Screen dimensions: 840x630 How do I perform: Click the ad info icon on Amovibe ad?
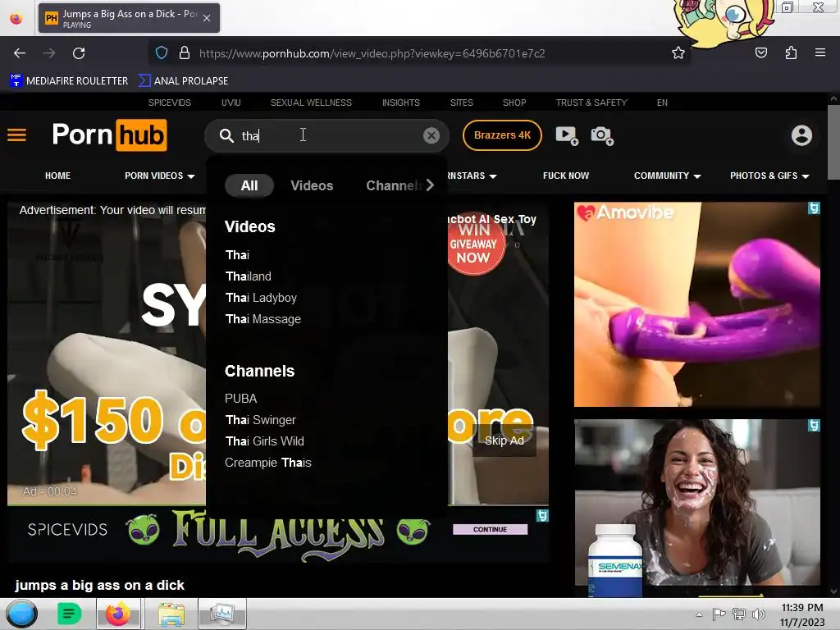[814, 208]
